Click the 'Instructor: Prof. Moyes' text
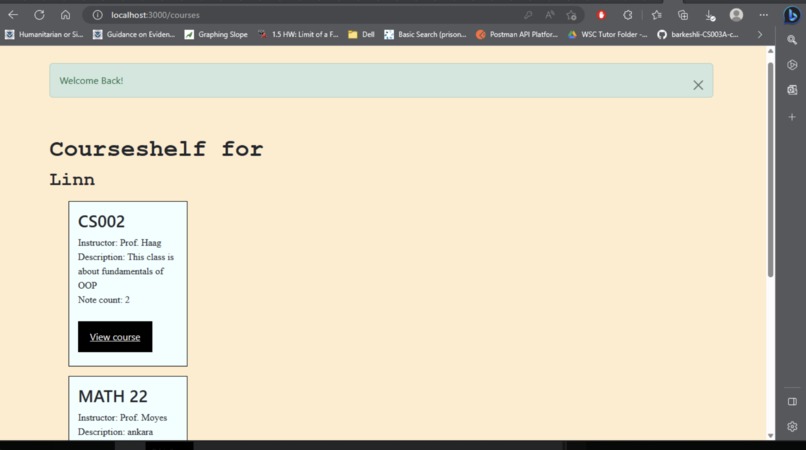Viewport: 806px width, 450px height. click(x=122, y=418)
